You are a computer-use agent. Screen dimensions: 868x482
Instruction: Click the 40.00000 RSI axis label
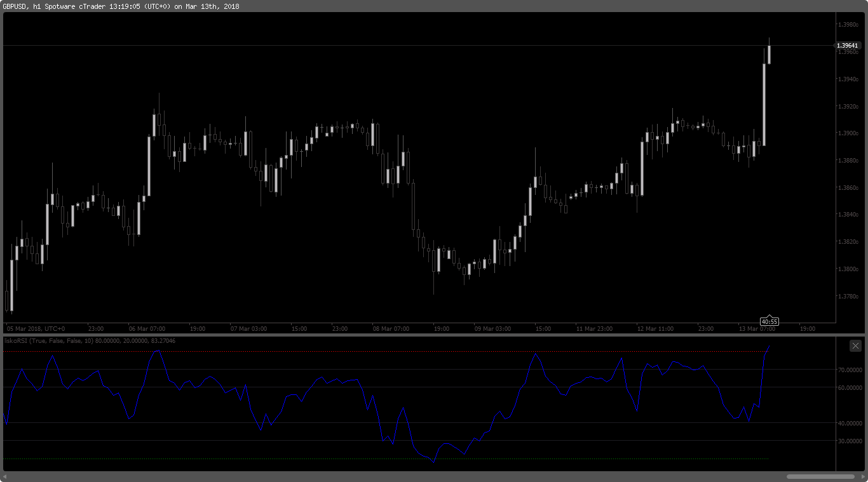(x=850, y=423)
